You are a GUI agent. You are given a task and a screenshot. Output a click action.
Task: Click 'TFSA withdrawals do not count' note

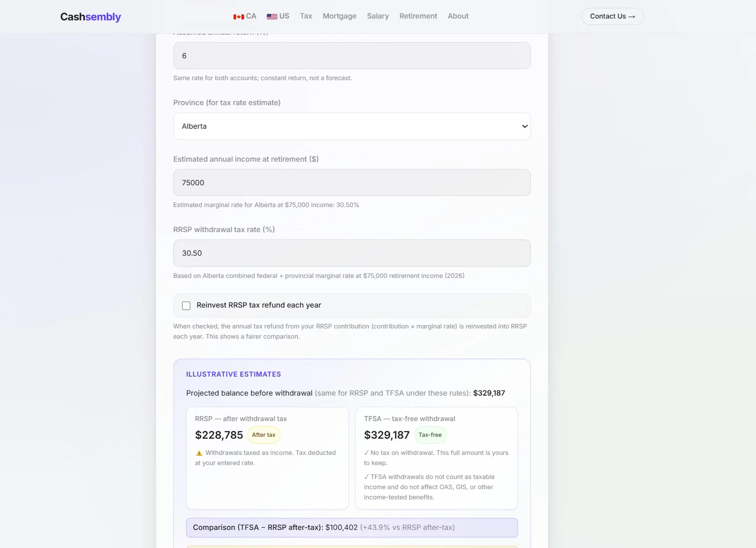pos(429,487)
